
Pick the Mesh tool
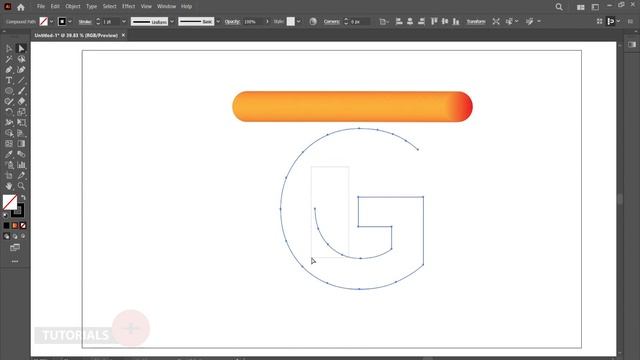pyautogui.click(x=9, y=144)
